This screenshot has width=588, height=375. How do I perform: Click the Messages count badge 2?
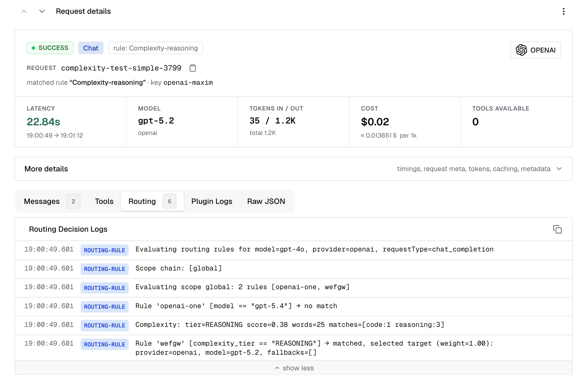[x=73, y=201]
